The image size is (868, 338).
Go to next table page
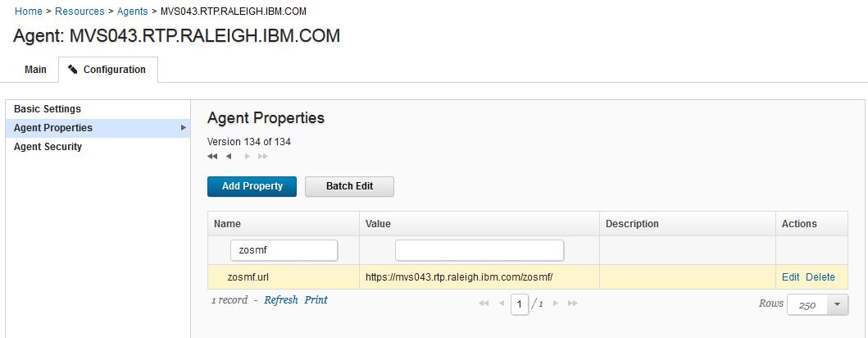[x=555, y=304]
